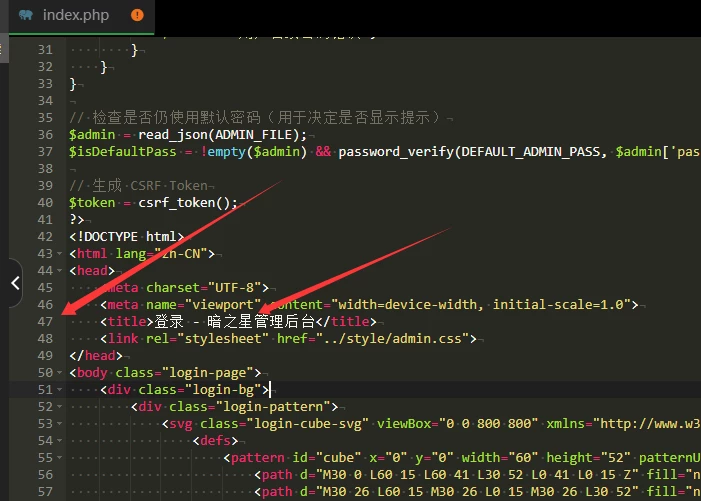Select line number 36 in the gutter
701x501 pixels.
click(44, 134)
